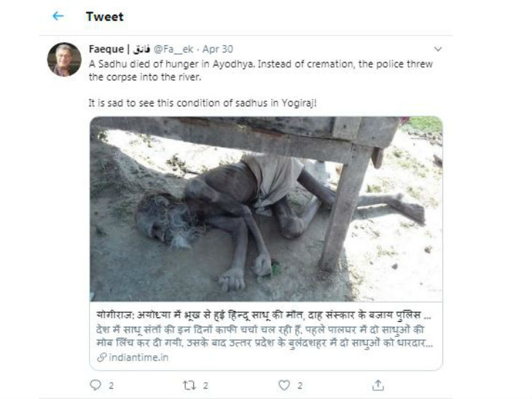View the like count number 2
Screen dimensions: 532x399
[300, 386]
